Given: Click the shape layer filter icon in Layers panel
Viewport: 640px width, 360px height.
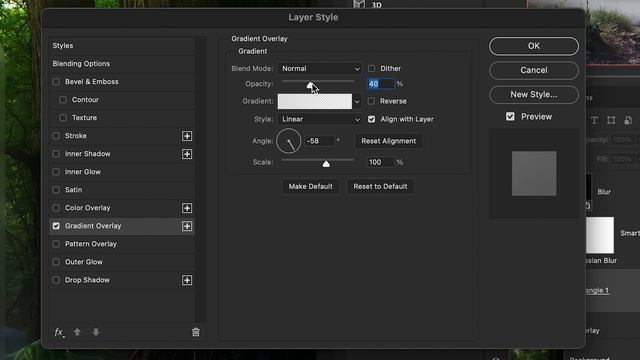Looking at the screenshot, I should [x=611, y=120].
